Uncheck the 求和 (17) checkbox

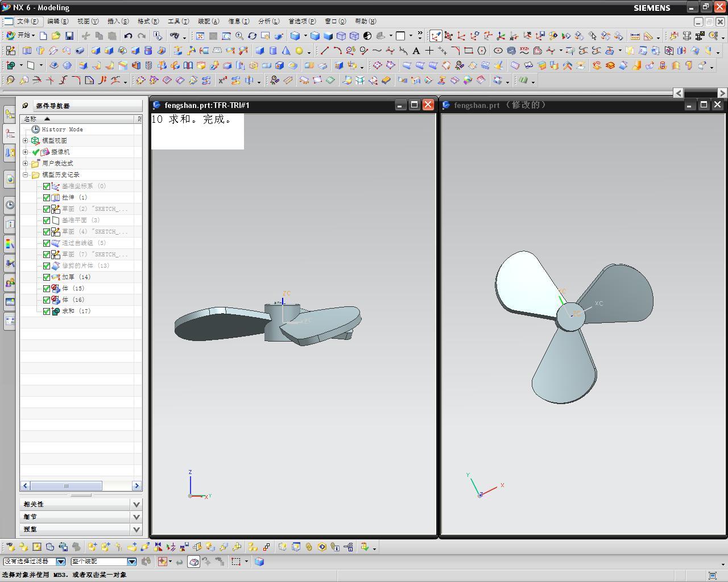(47, 311)
